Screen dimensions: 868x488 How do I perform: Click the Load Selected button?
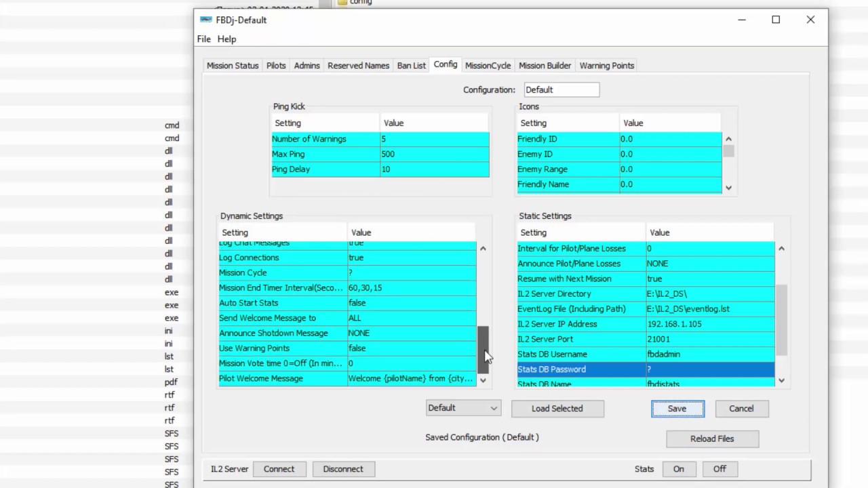[x=557, y=409]
